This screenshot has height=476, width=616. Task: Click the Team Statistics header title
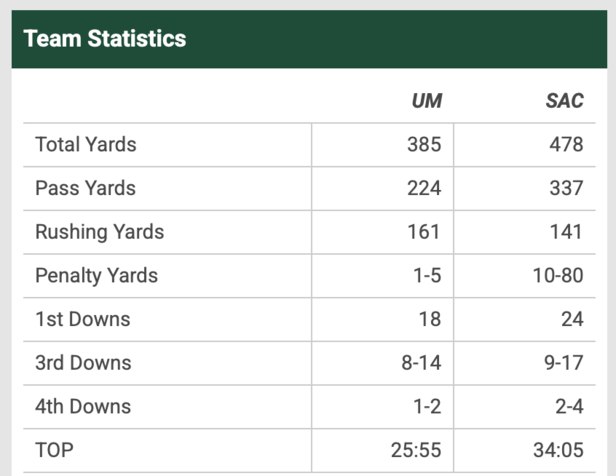(105, 39)
